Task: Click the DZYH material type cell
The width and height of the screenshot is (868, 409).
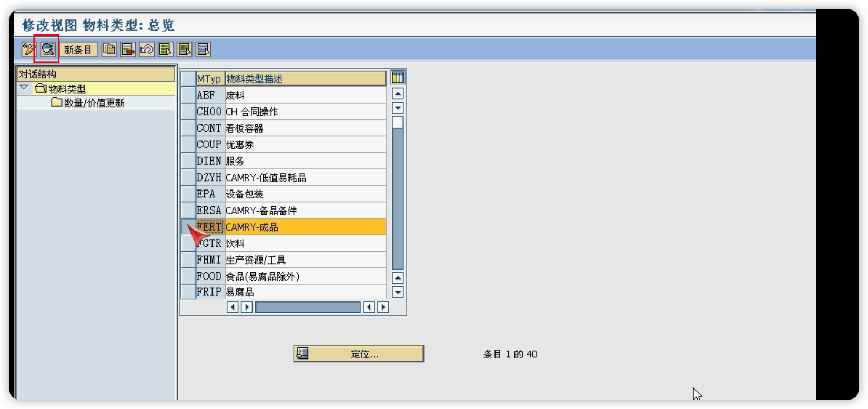Action: point(210,177)
